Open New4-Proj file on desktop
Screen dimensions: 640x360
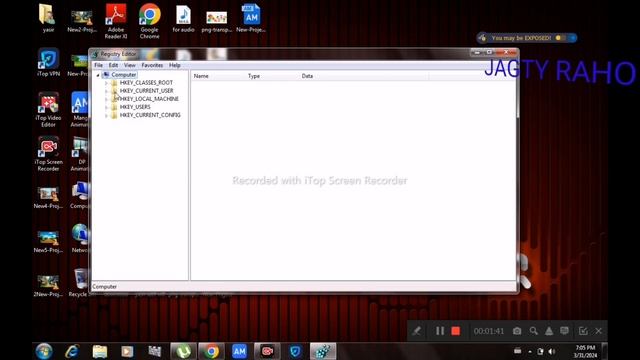coord(48,198)
